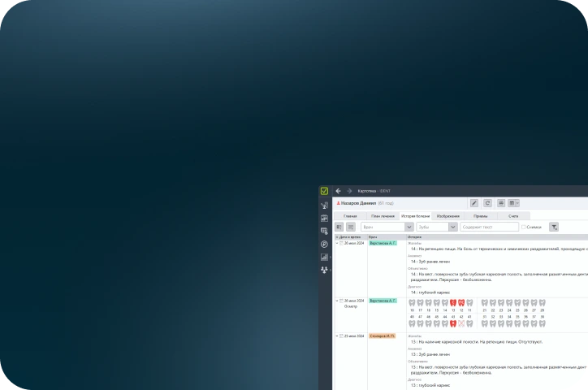Click the back arrow in the header
Image resolution: width=588 pixels, height=390 pixels.
(338, 191)
